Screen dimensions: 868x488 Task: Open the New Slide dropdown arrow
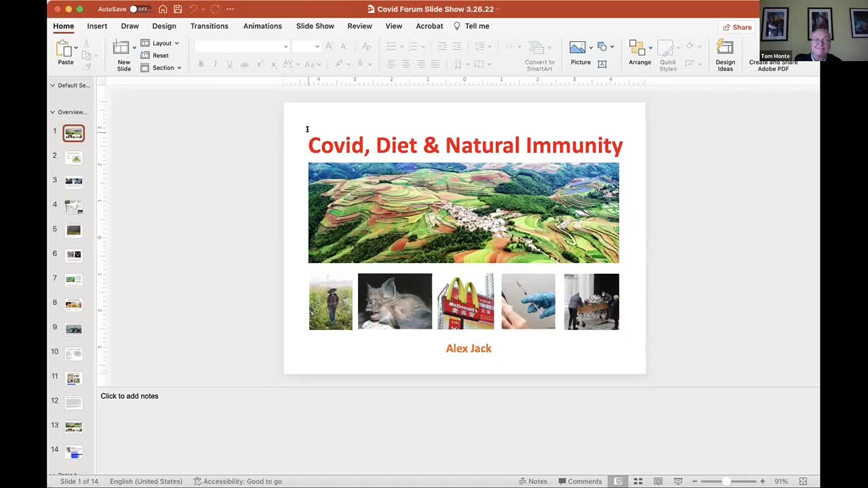click(x=134, y=49)
